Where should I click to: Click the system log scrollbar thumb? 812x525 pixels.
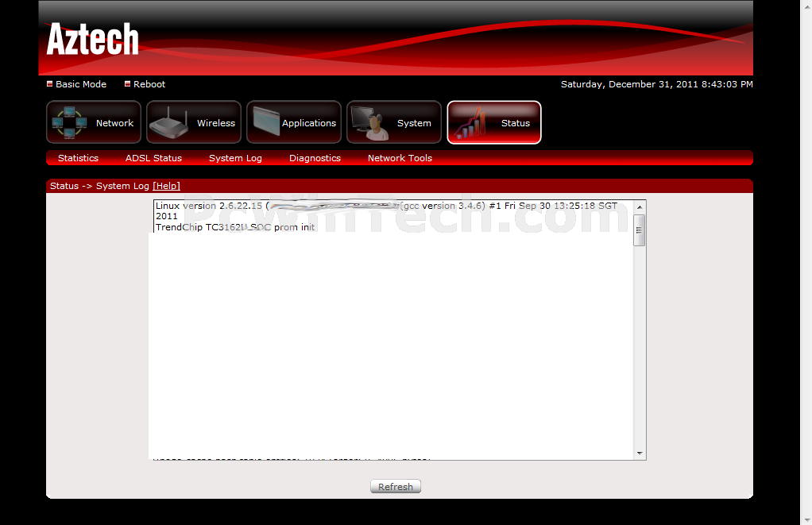[640, 230]
